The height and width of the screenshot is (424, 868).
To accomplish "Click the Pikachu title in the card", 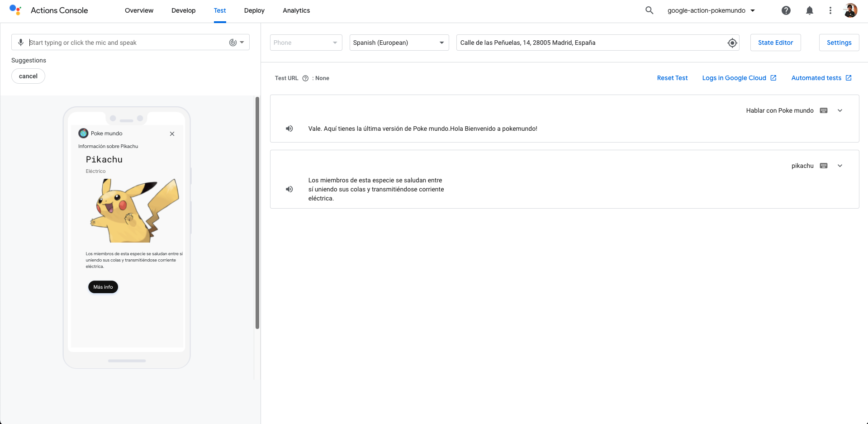I will (104, 159).
